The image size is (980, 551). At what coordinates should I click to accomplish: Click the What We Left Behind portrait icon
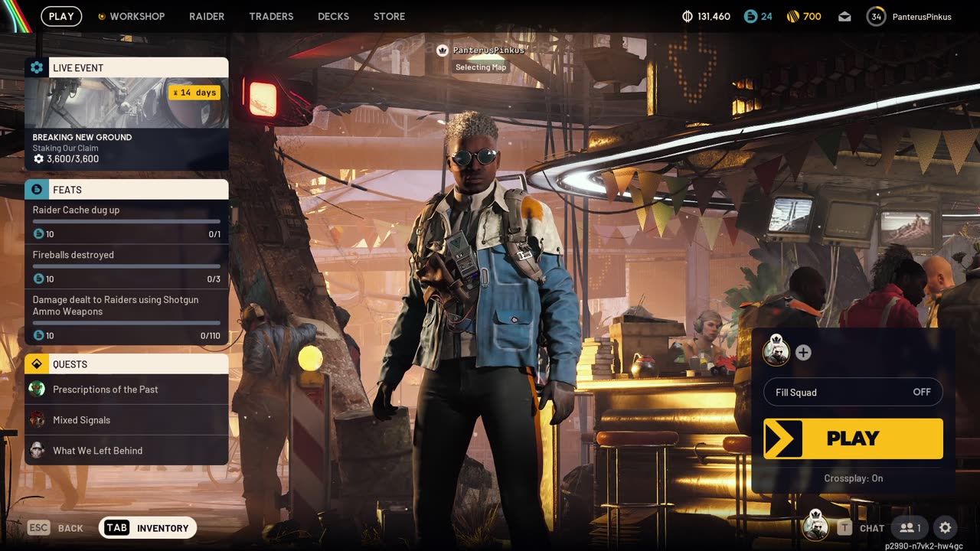[x=37, y=450]
